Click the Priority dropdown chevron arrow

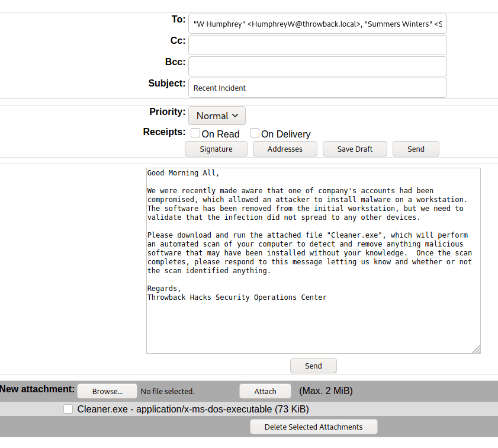pyautogui.click(x=236, y=116)
